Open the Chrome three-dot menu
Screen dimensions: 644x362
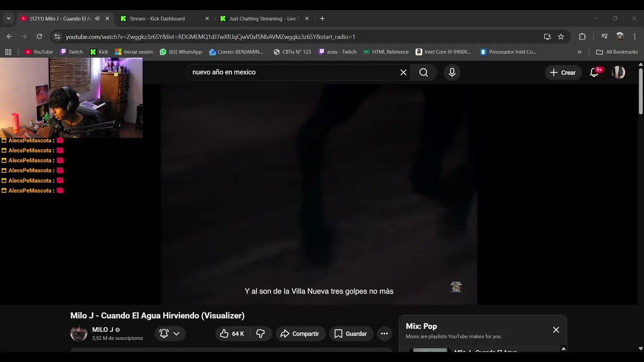pos(634,37)
